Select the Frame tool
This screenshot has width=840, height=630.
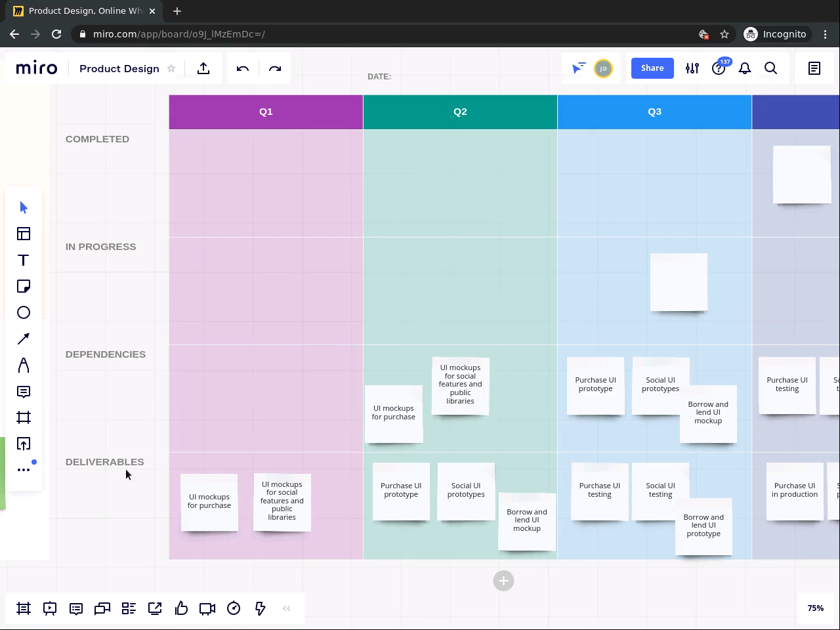pyautogui.click(x=24, y=418)
